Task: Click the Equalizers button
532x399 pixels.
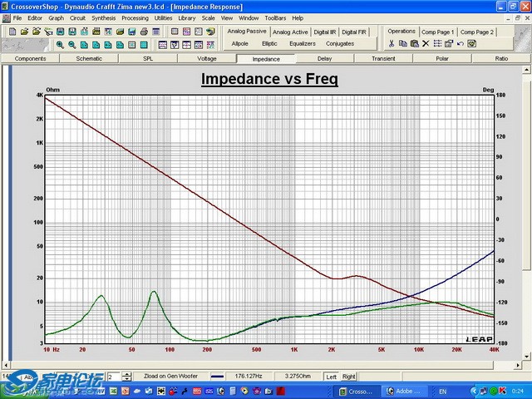Action: [303, 43]
